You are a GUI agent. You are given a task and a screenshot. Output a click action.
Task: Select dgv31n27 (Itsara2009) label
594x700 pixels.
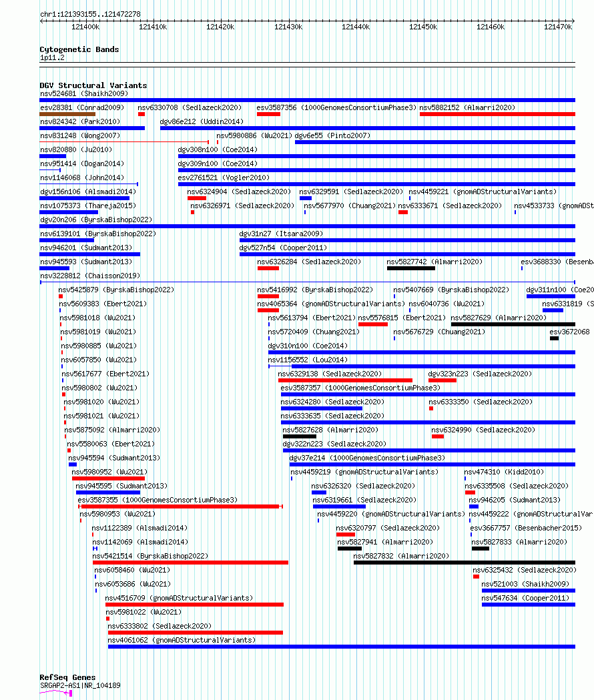click(281, 234)
